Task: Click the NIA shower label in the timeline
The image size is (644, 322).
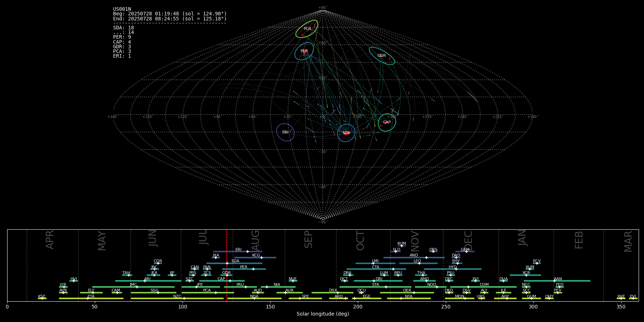Action: [x=277, y=284]
